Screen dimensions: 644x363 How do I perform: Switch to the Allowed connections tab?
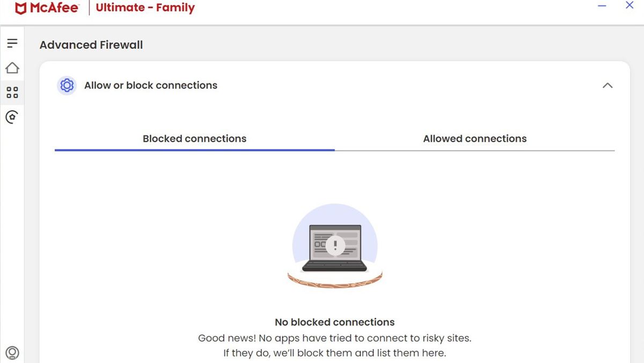point(474,139)
